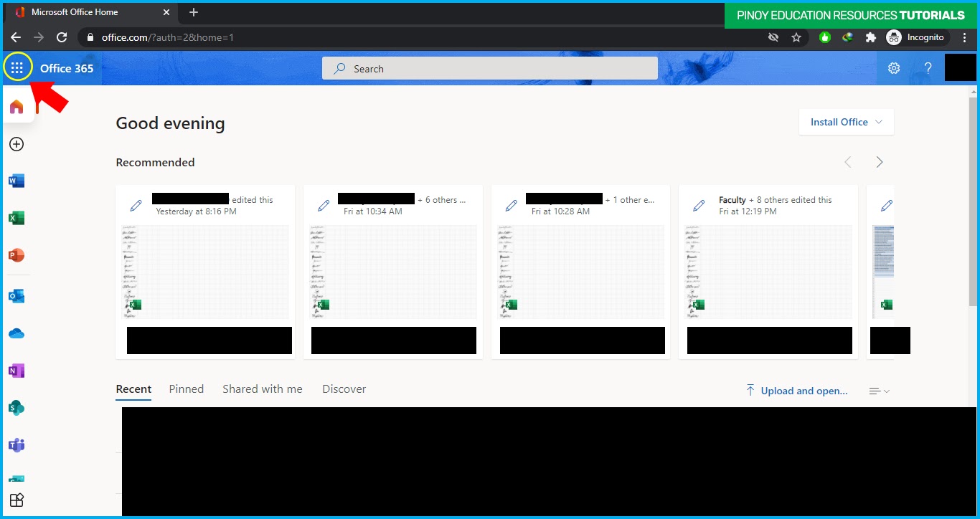Open All apps icon at sidebar bottom
This screenshot has height=519, width=980.
(17, 500)
